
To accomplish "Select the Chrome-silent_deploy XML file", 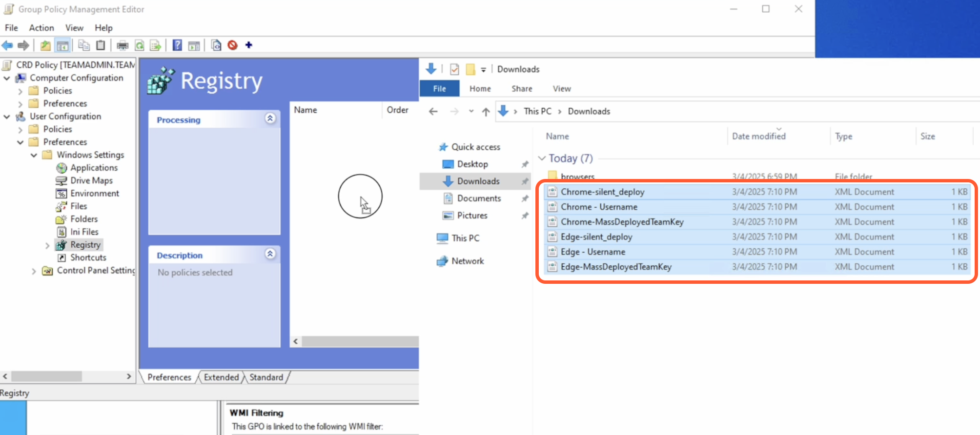I will 602,192.
